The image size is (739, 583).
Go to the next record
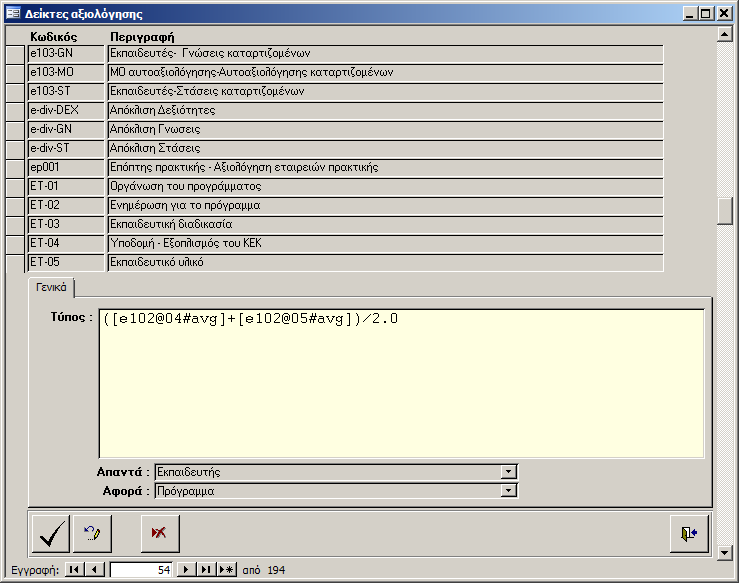click(x=186, y=570)
